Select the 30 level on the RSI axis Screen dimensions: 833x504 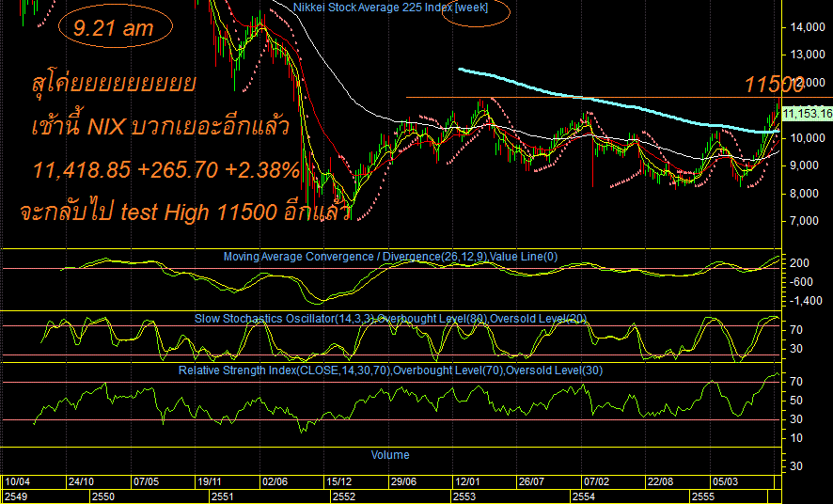coord(795,419)
